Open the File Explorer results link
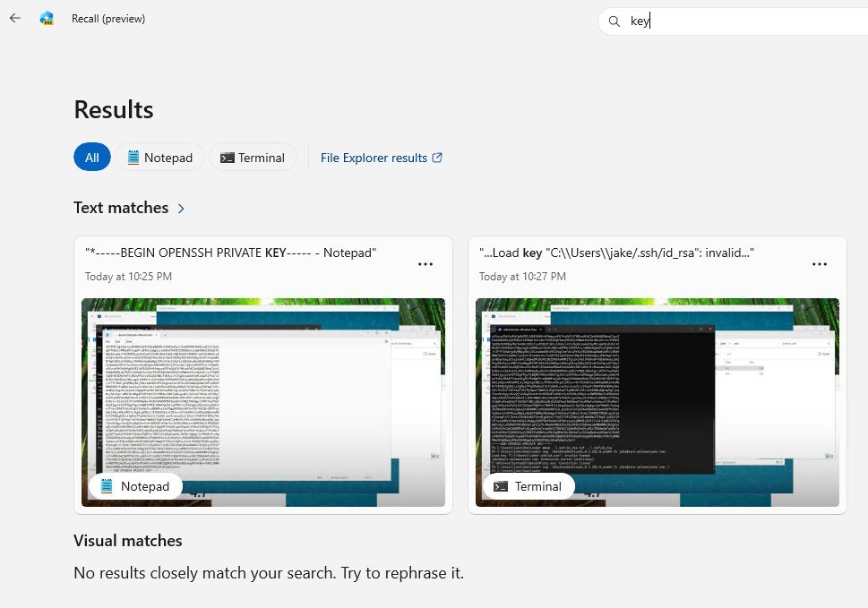The image size is (868, 608). click(374, 157)
